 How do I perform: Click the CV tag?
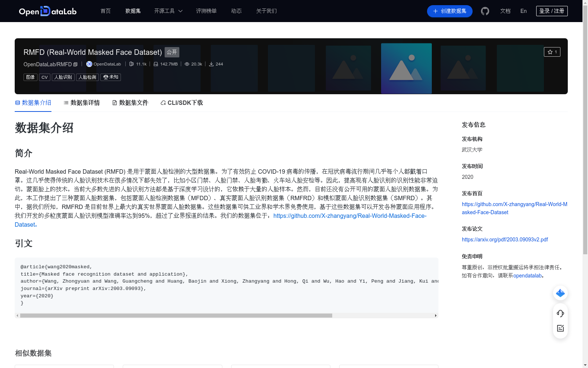(x=44, y=77)
